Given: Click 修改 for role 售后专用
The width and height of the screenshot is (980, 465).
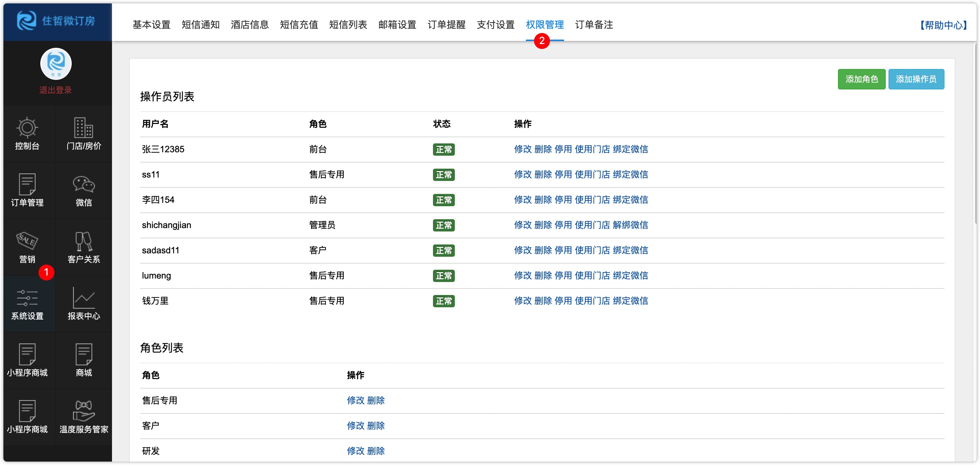Looking at the screenshot, I should click(355, 400).
